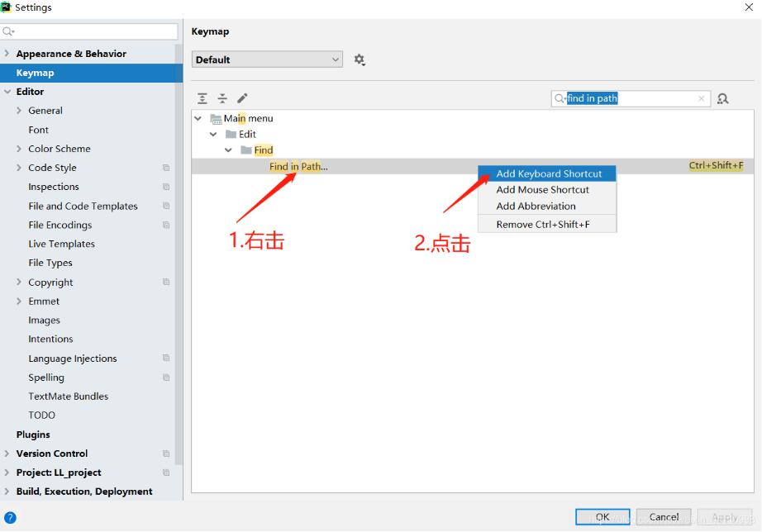
Task: Collapse the Edit node in keymap tree
Action: (213, 135)
